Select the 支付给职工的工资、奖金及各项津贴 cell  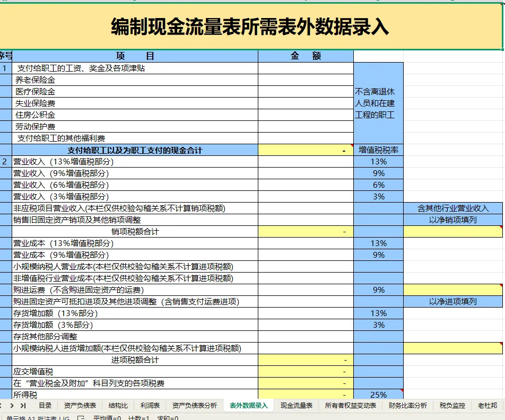pyautogui.click(x=135, y=68)
